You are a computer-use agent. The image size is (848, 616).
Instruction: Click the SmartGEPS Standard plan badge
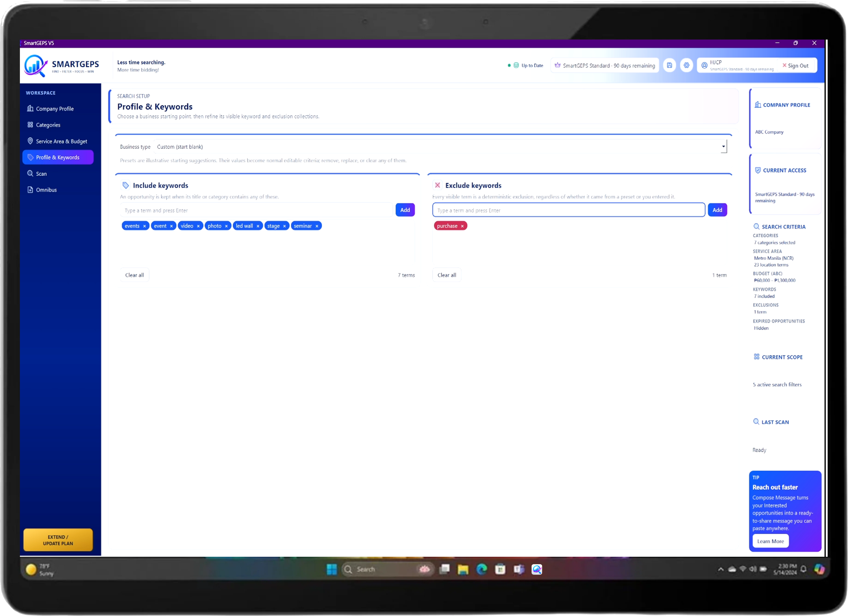pos(605,65)
